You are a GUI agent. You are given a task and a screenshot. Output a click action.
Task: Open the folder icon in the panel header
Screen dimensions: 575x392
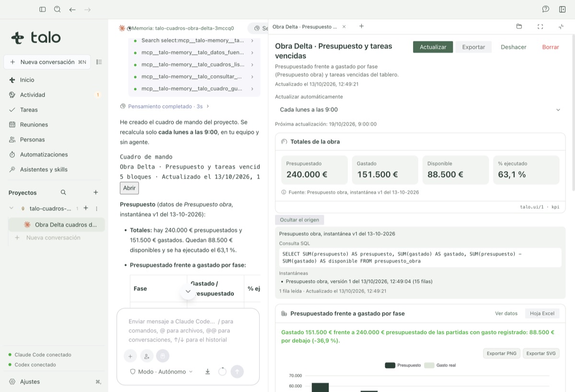[x=519, y=26]
